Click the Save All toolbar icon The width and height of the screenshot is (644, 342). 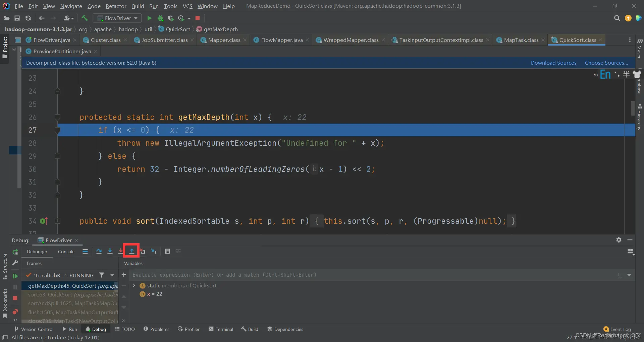click(17, 18)
